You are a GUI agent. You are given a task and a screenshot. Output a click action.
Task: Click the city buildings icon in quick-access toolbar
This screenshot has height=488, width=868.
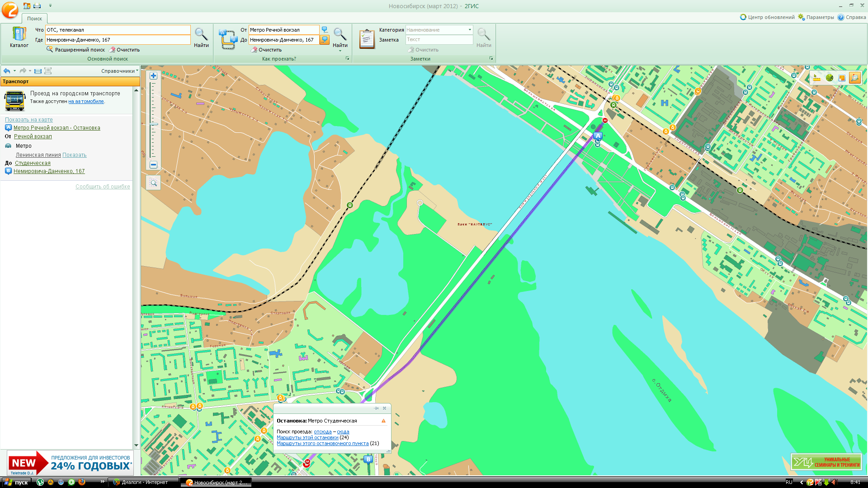pos(27,6)
